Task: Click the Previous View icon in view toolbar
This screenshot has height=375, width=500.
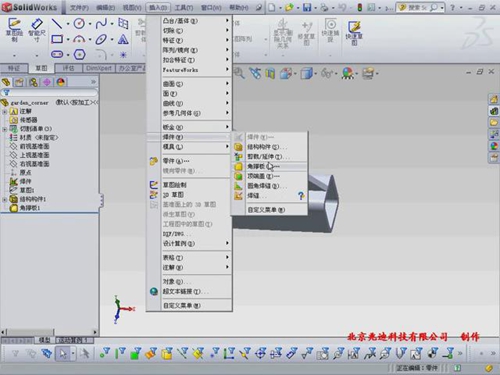Action: tap(255, 73)
